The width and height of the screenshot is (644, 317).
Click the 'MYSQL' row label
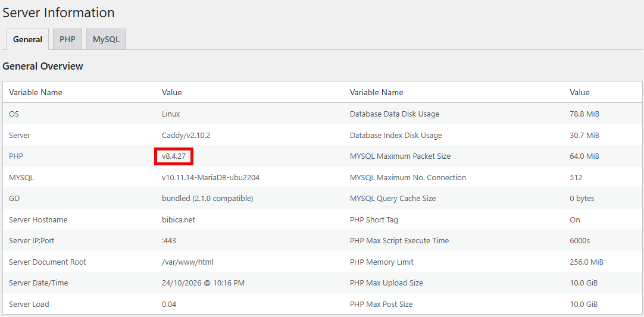click(21, 178)
